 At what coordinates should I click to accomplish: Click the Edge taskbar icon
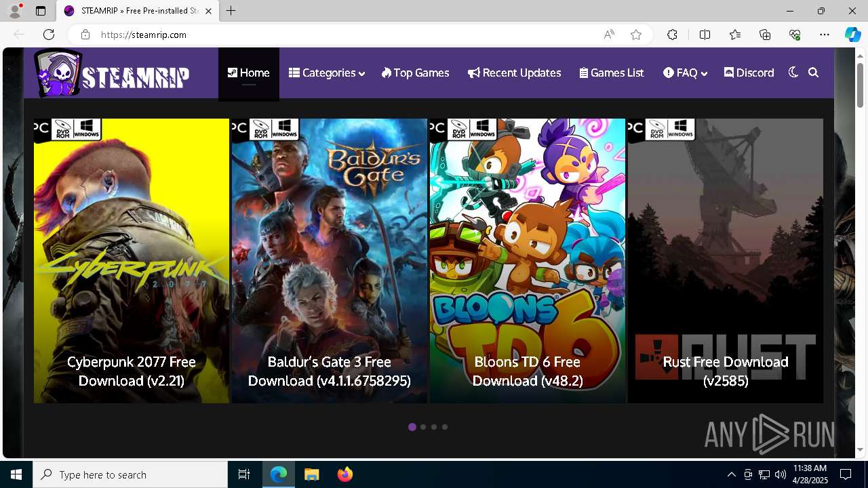tap(279, 474)
